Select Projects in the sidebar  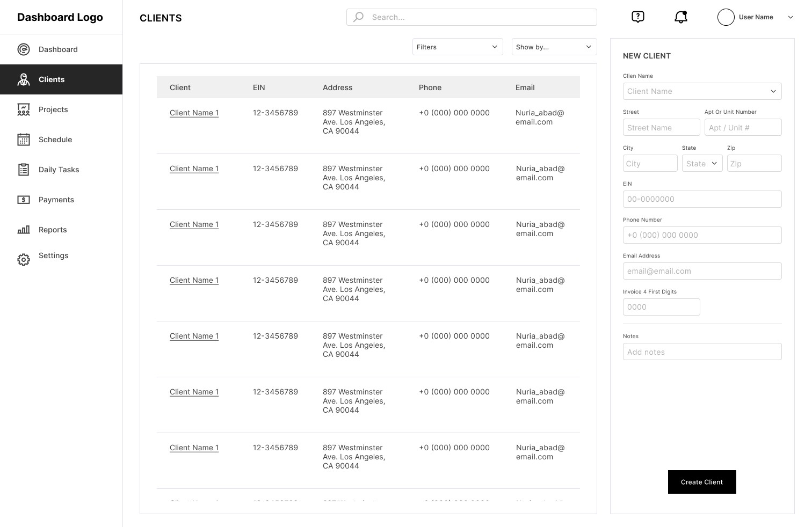pyautogui.click(x=53, y=109)
